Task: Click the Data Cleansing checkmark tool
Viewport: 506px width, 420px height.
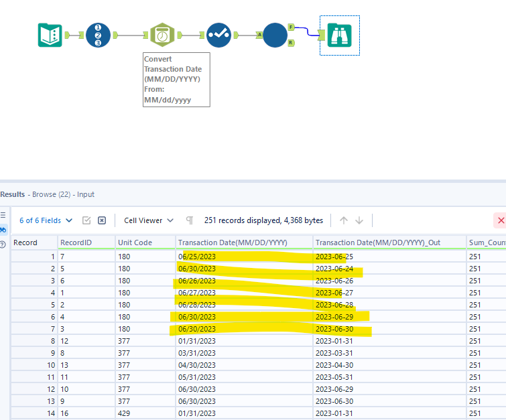Action: [x=219, y=35]
